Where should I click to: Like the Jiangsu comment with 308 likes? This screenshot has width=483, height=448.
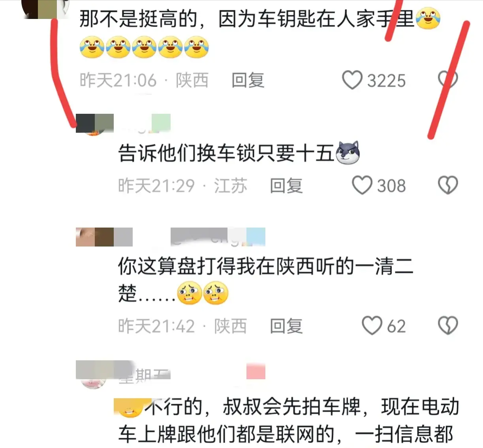point(362,185)
